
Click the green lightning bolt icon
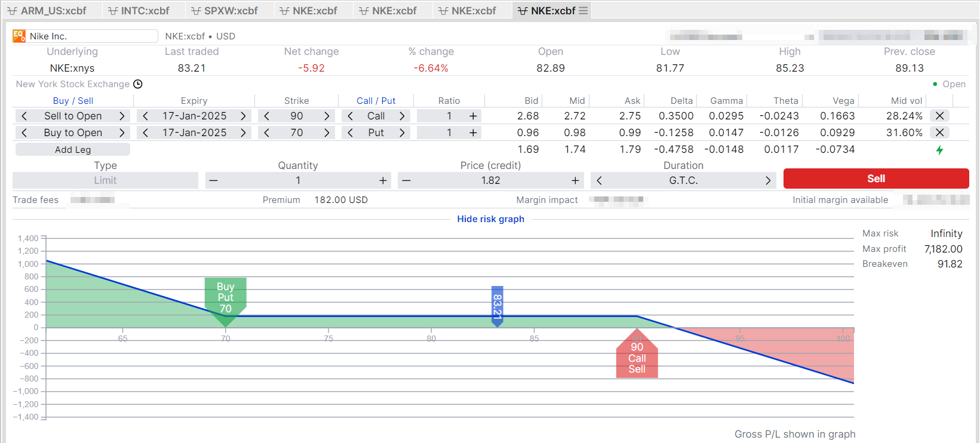tap(939, 150)
